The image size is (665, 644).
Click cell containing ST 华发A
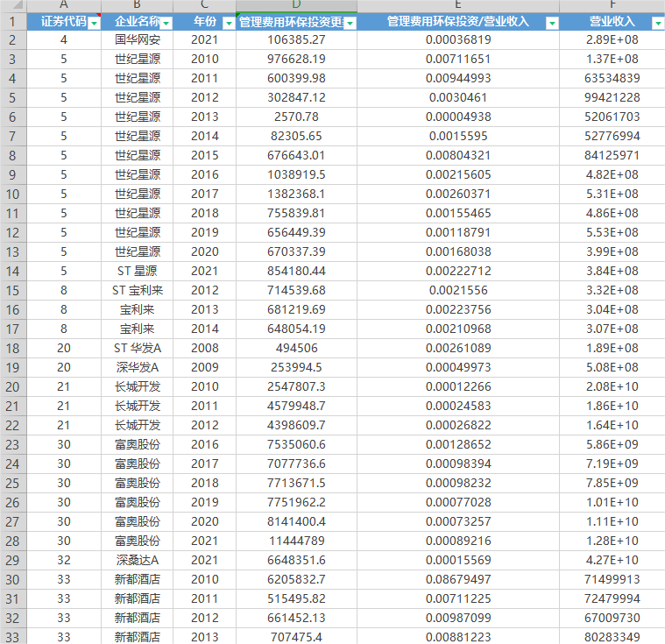coord(138,349)
